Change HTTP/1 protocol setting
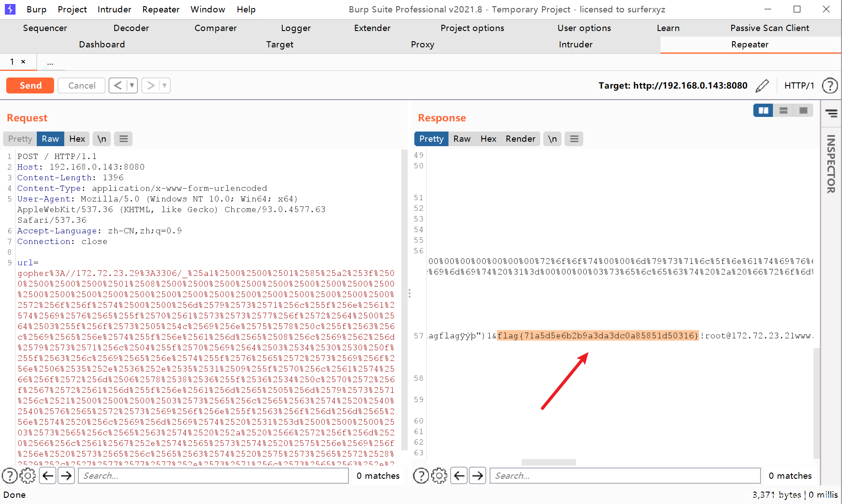Viewport: 842px width, 504px height. click(x=799, y=85)
